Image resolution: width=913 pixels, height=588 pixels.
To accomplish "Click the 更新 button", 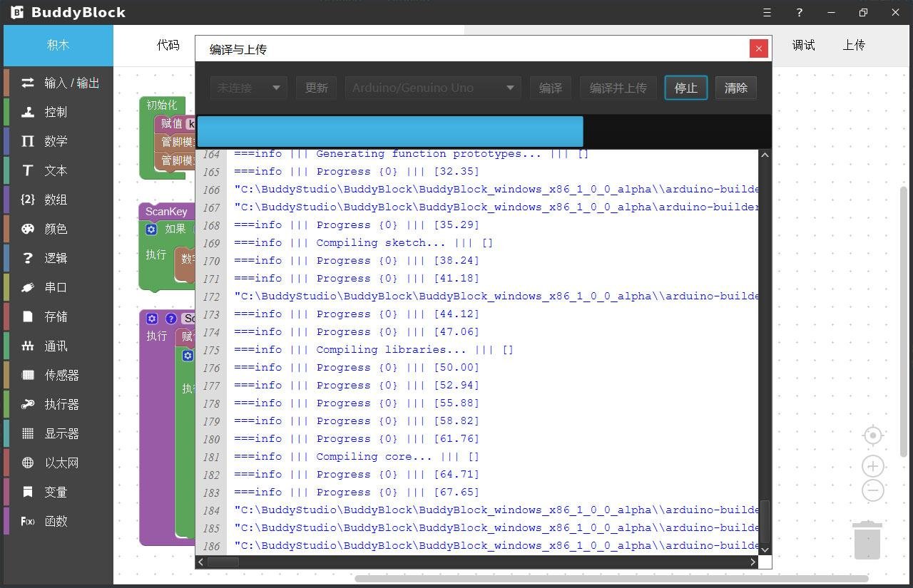I will pyautogui.click(x=317, y=88).
